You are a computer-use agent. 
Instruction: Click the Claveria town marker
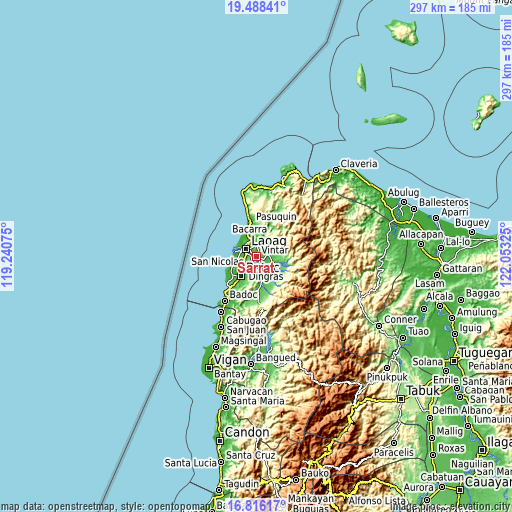[336, 170]
